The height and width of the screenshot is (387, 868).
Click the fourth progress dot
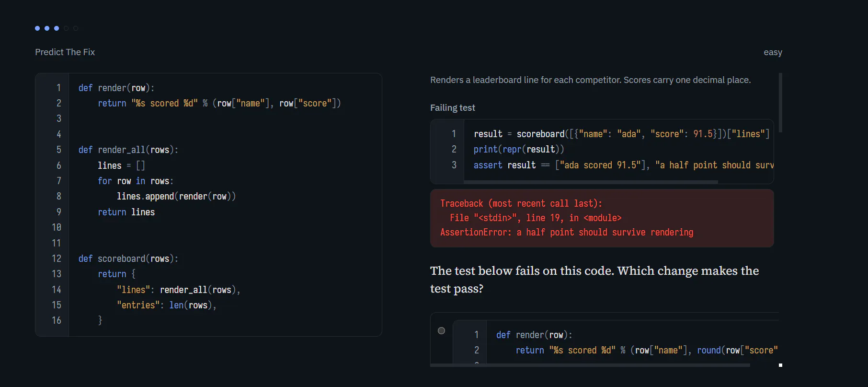click(66, 28)
